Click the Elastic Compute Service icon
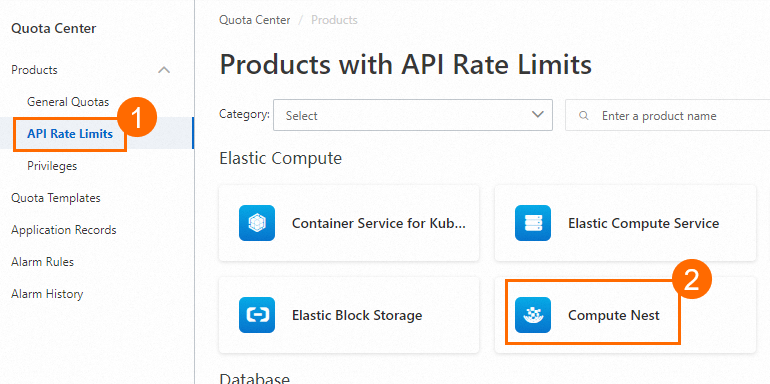 coord(533,223)
